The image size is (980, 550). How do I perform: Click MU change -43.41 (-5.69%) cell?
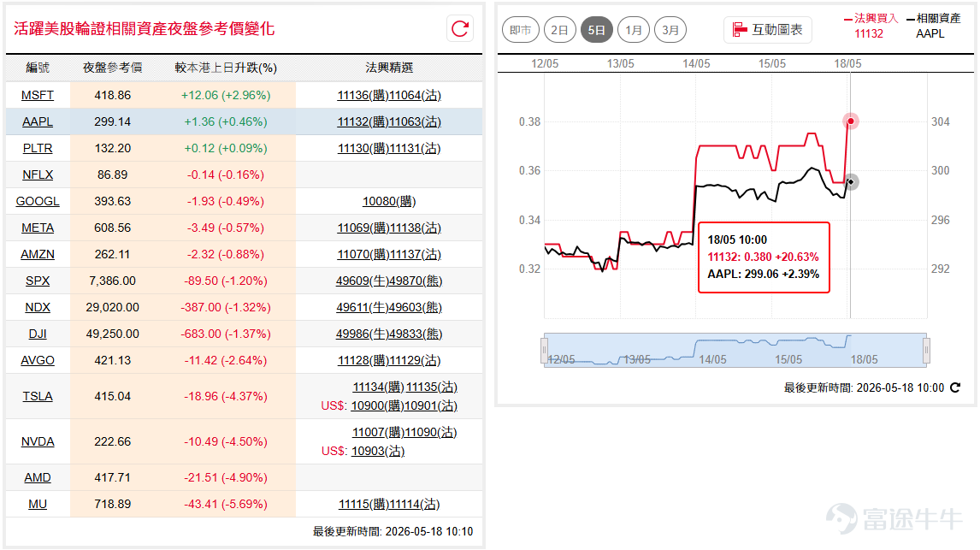click(226, 504)
